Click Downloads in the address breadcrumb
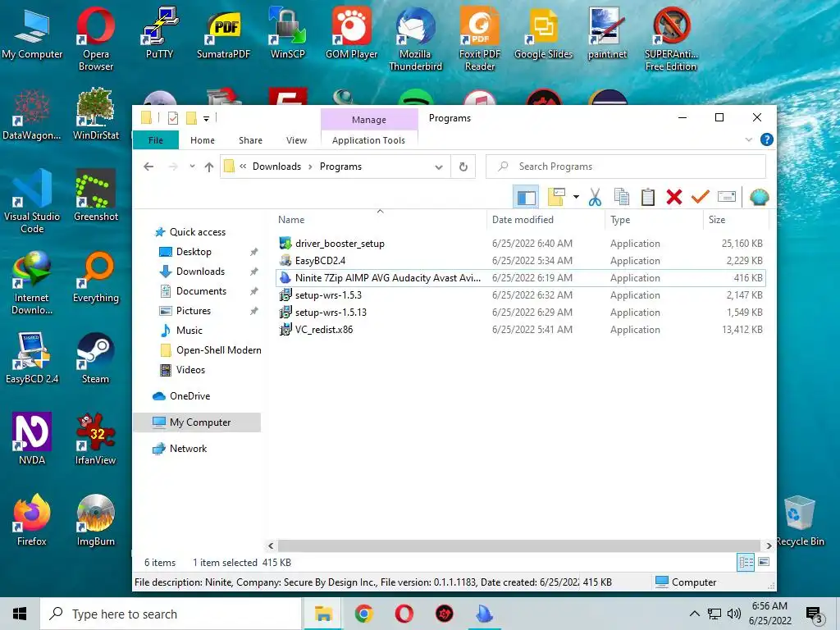The height and width of the screenshot is (630, 840). [277, 167]
